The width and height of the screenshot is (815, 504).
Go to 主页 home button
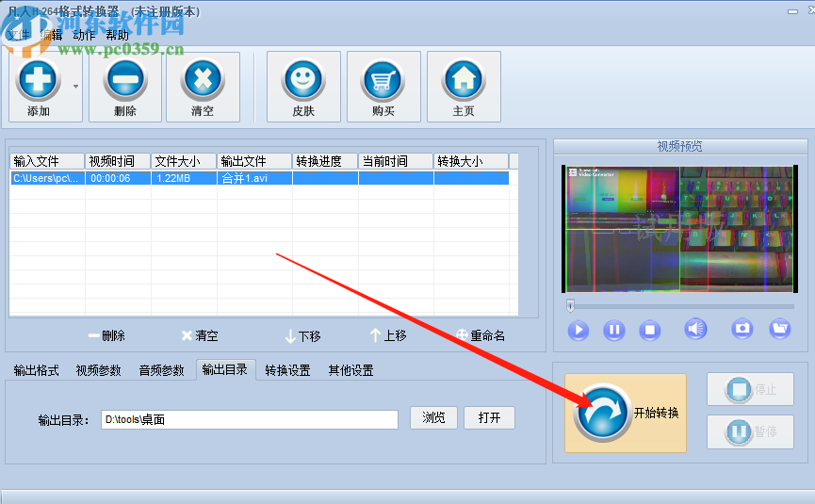(x=464, y=87)
